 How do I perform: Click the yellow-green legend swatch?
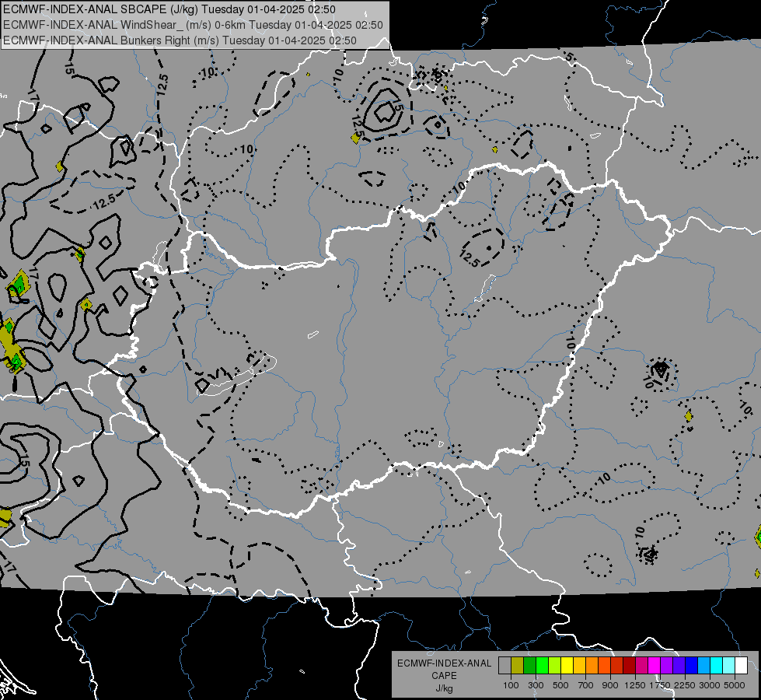[x=555, y=666]
